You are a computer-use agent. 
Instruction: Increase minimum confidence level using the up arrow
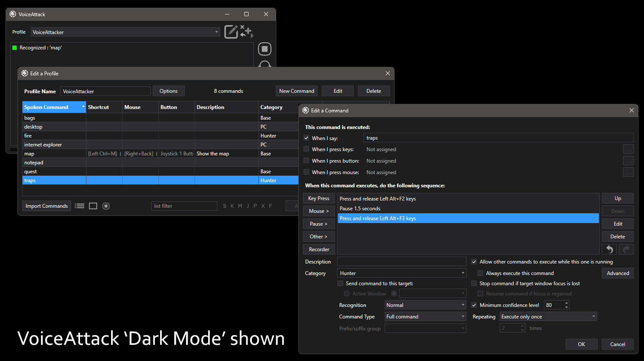[566, 303]
